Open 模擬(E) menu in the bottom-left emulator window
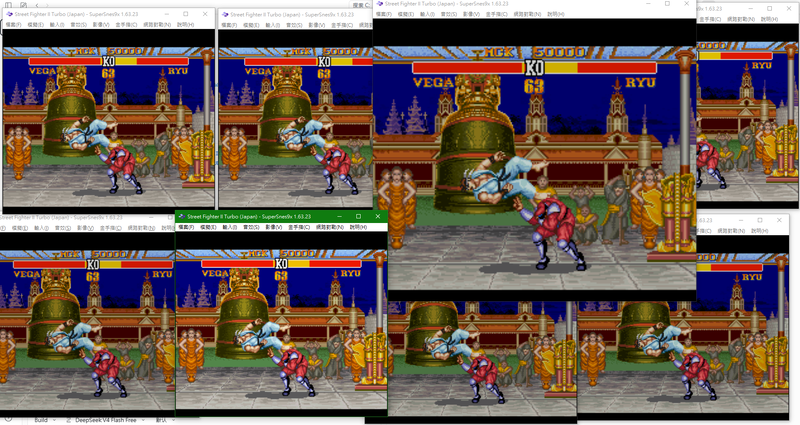800x425 pixels. [20, 228]
